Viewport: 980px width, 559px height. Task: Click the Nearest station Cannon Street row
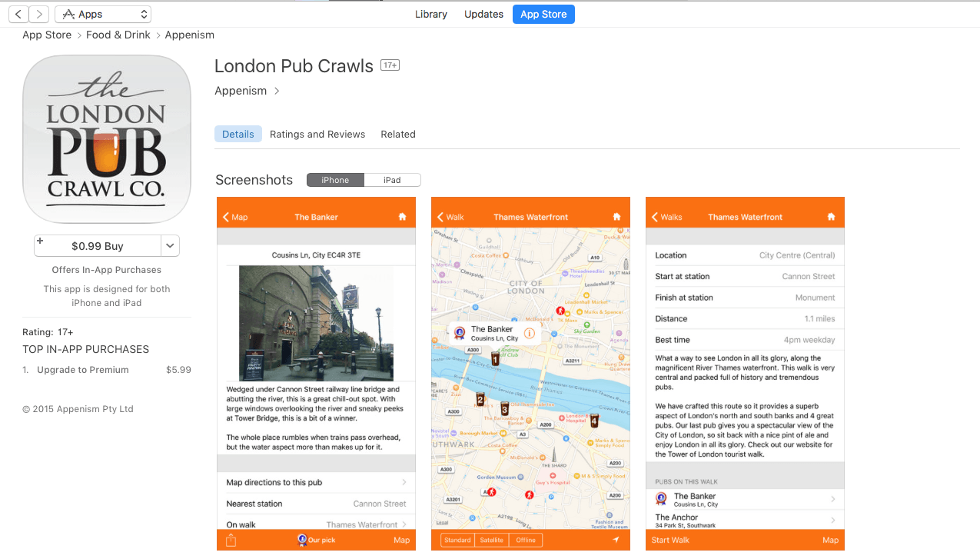click(x=316, y=504)
